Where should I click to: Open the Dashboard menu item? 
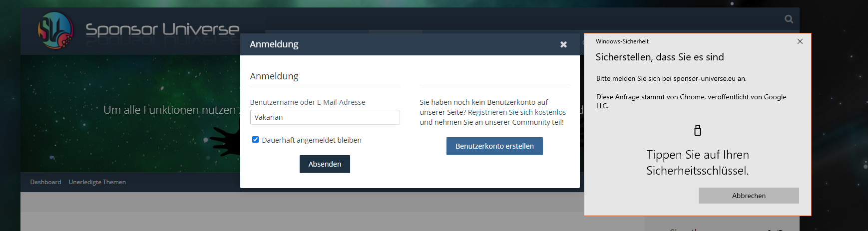(x=45, y=182)
